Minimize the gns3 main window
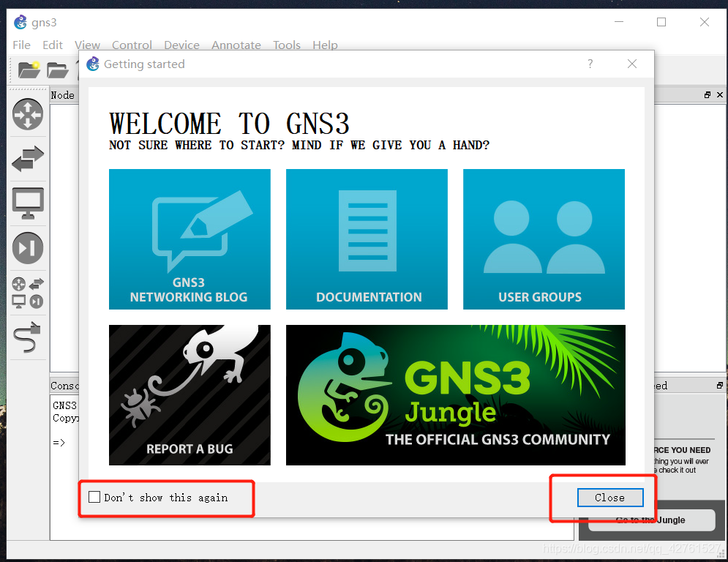728x562 pixels. click(619, 22)
